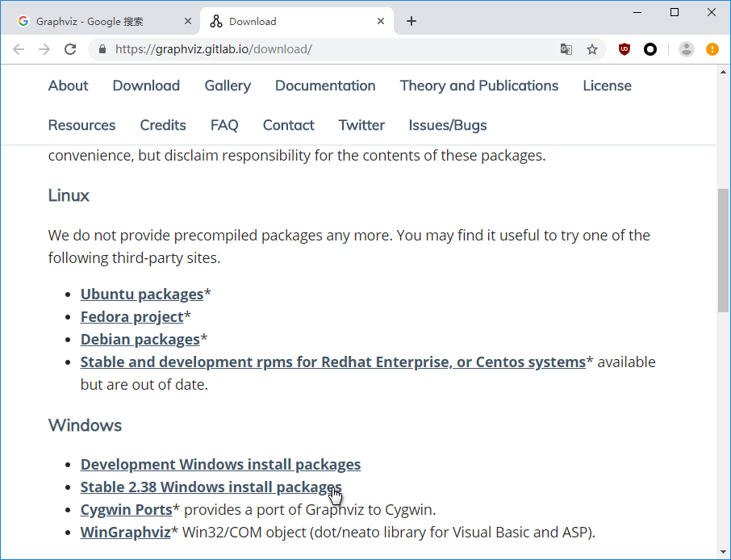Open the About navigation item
Image resolution: width=731 pixels, height=560 pixels.
pyautogui.click(x=68, y=86)
